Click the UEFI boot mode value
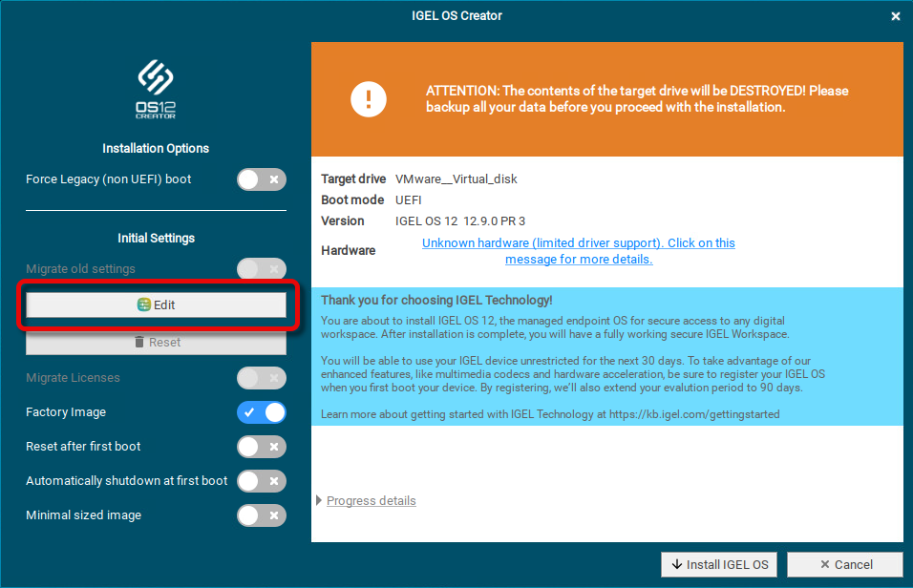The height and width of the screenshot is (588, 913). click(x=408, y=200)
